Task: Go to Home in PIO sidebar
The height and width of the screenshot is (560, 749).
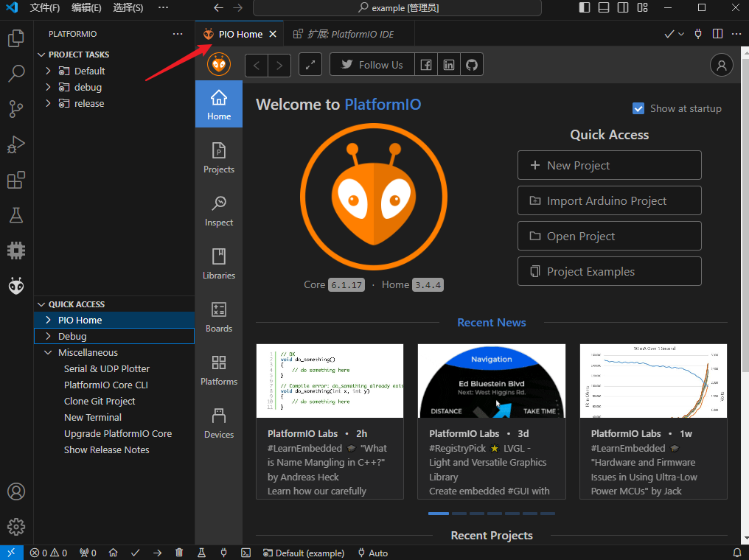Action: point(219,104)
